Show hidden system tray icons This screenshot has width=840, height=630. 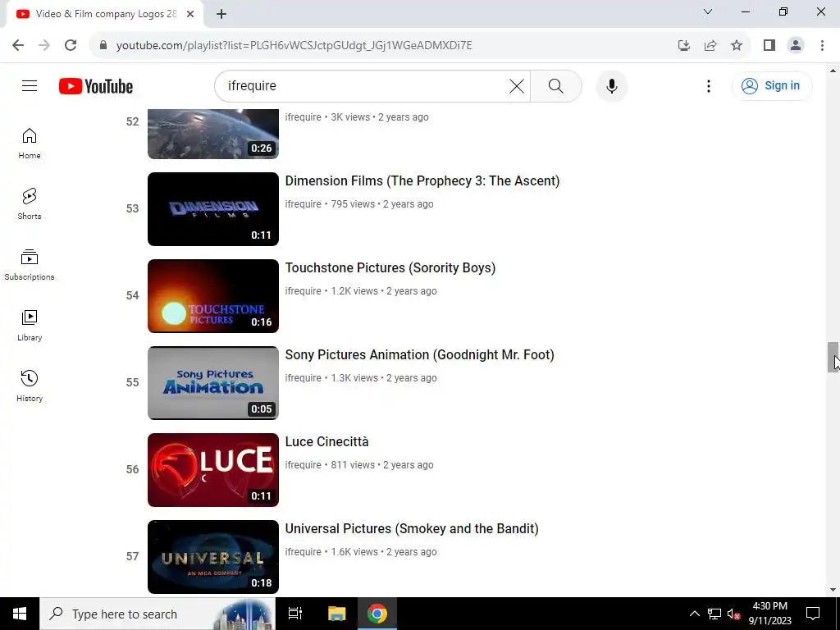click(694, 614)
